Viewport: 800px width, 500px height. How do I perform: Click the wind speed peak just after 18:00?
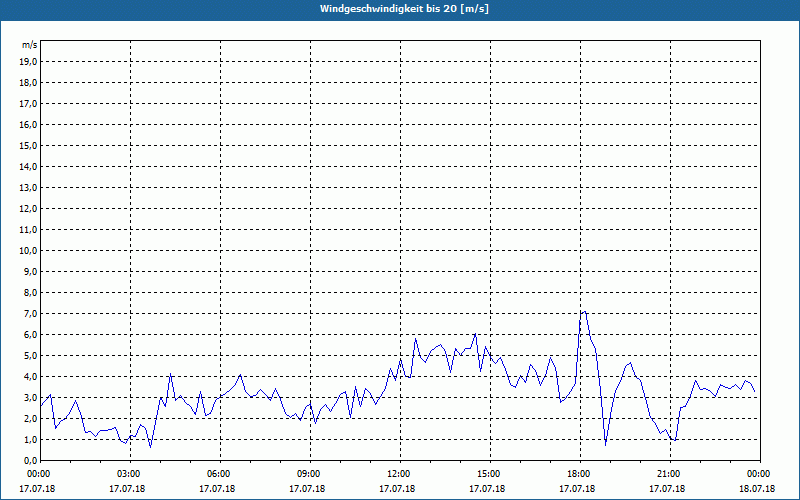(x=585, y=311)
